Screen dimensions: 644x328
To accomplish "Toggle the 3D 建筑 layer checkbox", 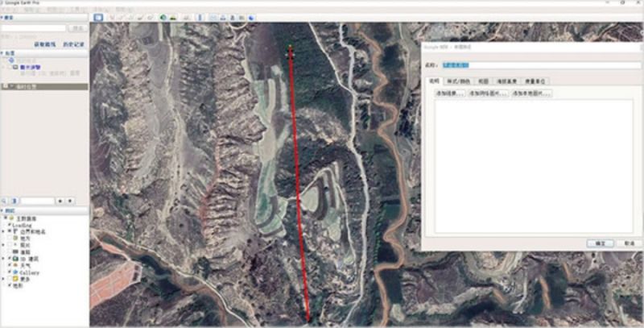I will (x=10, y=258).
